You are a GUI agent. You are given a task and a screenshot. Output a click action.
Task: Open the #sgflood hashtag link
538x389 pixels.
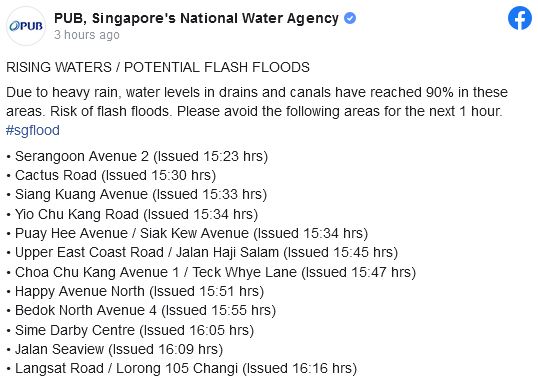[33, 130]
